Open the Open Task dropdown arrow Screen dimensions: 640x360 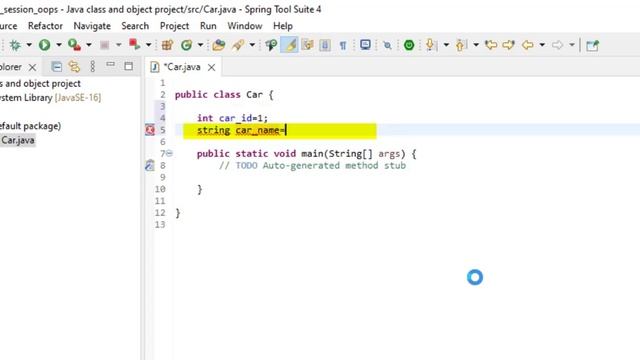252,45
